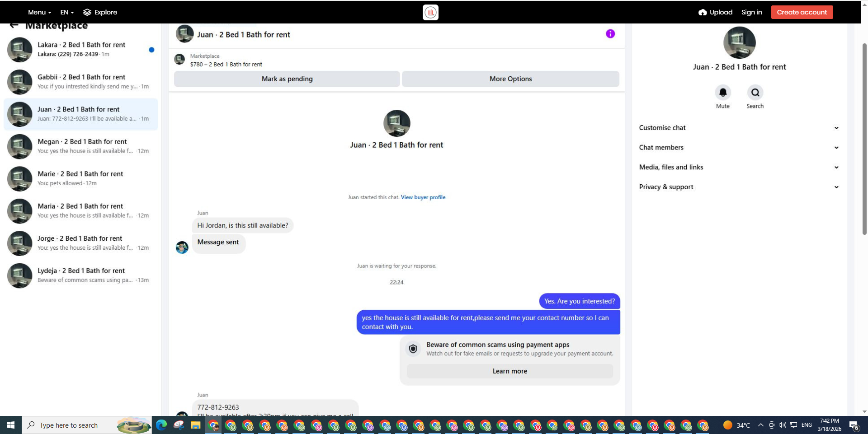
Task: Expand Customise chat section
Action: (x=739, y=128)
